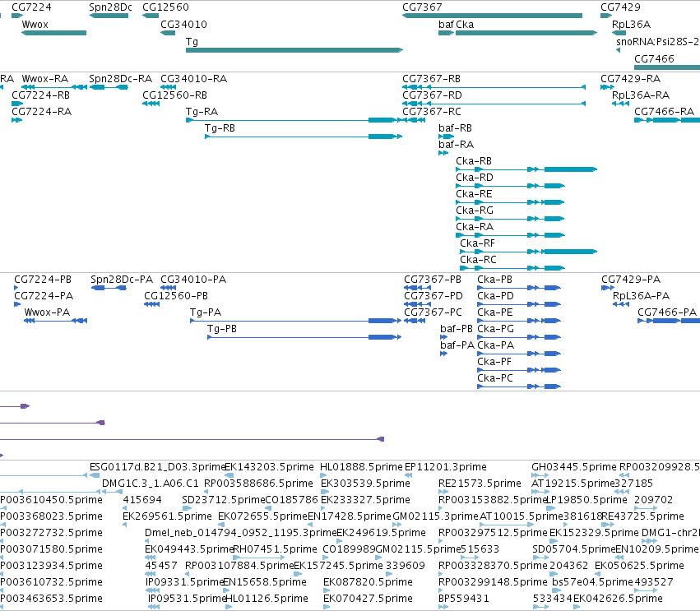Viewport: 700px width, 611px height.
Task: Select the Tg-RB transcript label
Action: click(x=220, y=128)
